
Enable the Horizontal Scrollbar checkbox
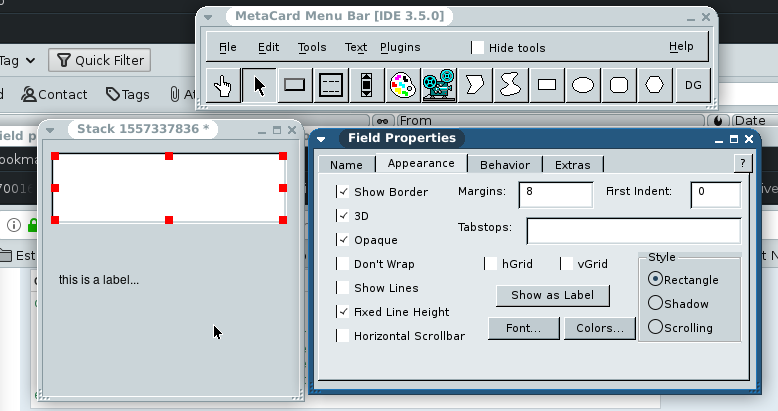click(x=343, y=336)
